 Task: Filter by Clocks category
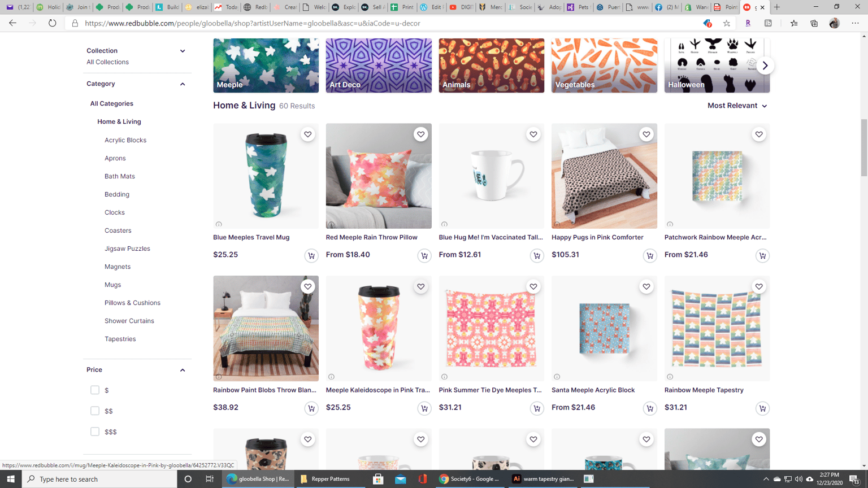tap(115, 212)
